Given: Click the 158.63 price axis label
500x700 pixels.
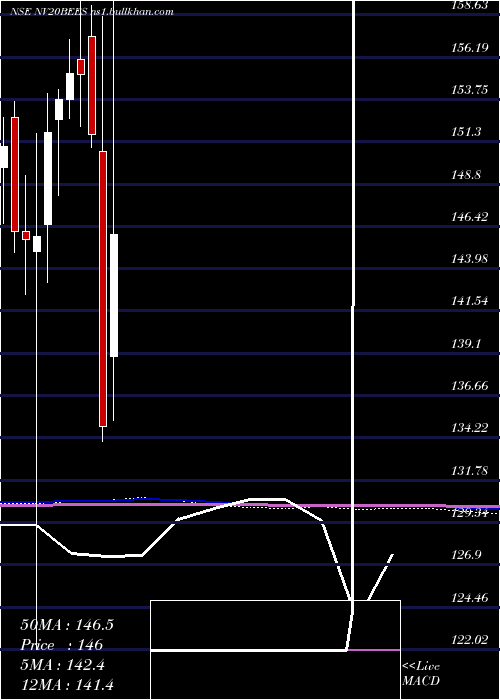Looking at the screenshot, I should 470,5.
